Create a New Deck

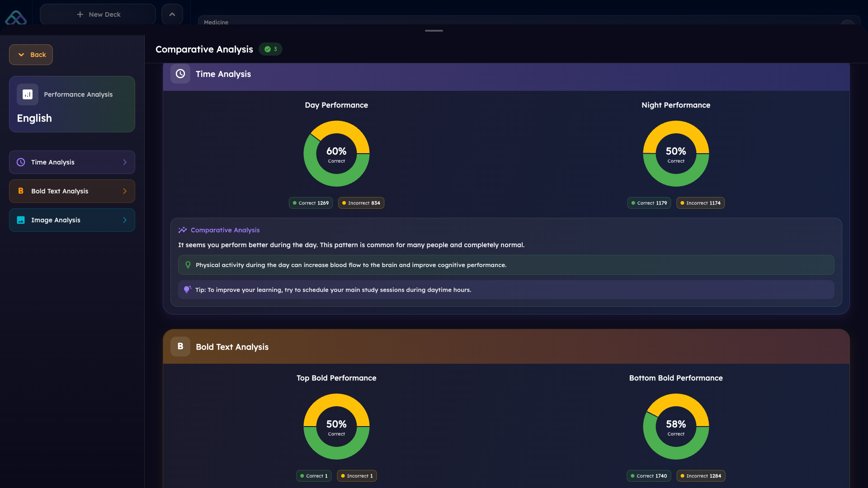(x=98, y=14)
